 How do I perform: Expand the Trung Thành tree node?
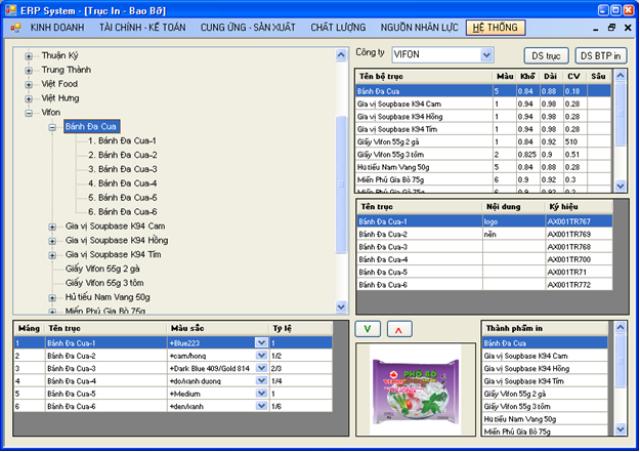(x=29, y=70)
